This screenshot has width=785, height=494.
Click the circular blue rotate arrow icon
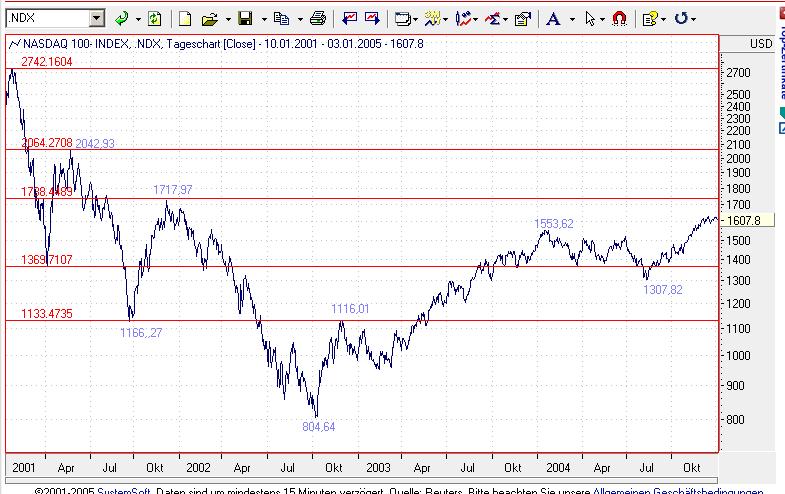click(681, 19)
